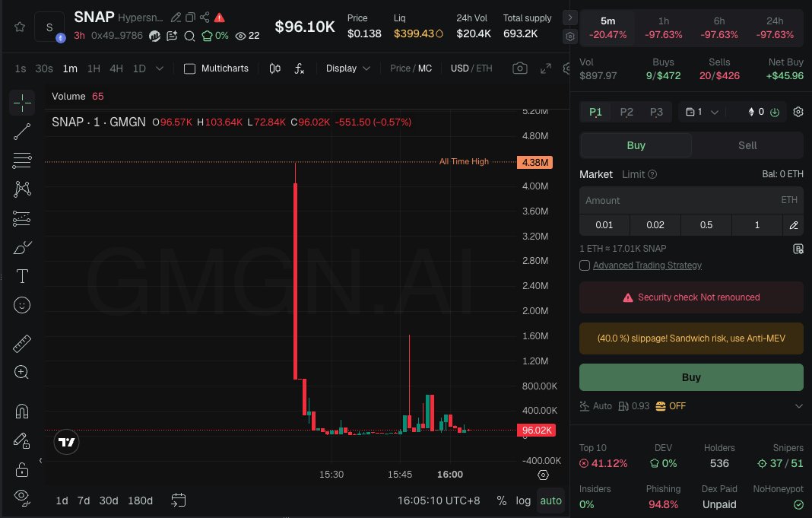Open the indicators fx menu
Screen dimensions: 812x518
click(300, 68)
